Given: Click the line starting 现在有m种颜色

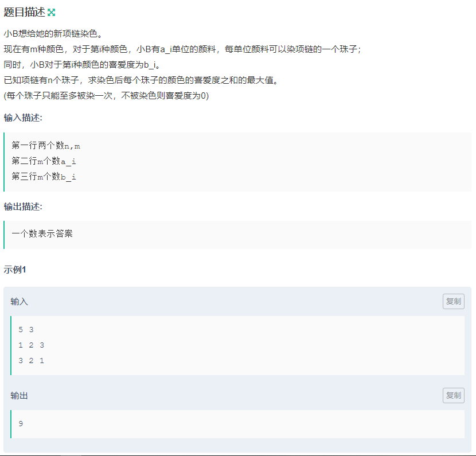Looking at the screenshot, I should (182, 49).
